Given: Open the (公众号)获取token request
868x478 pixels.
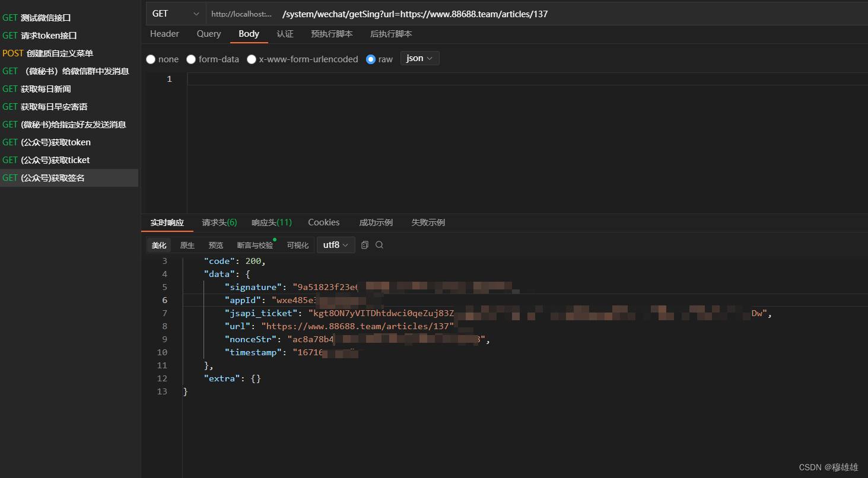Looking at the screenshot, I should point(69,142).
